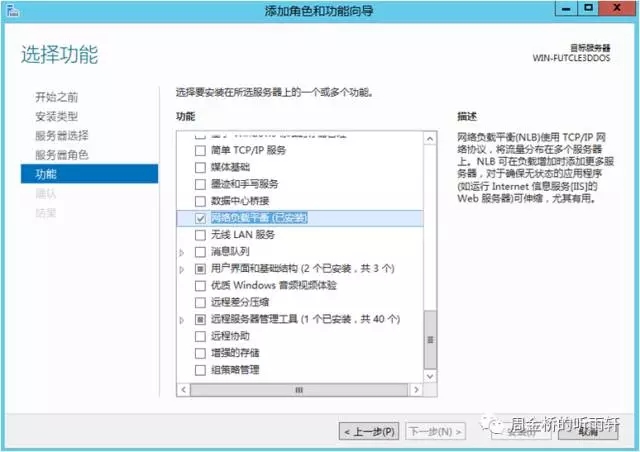This screenshot has height=452, width=640.
Task: Check the 数据中心桥接 checkbox
Action: (x=200, y=201)
